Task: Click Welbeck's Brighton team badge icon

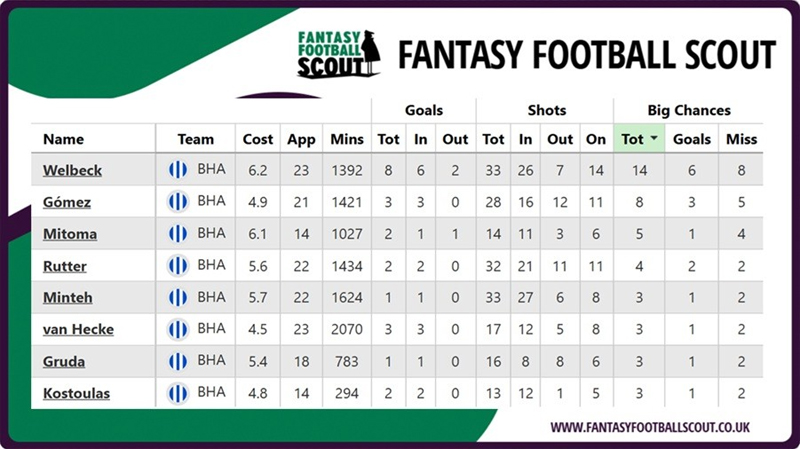Action: [178, 170]
